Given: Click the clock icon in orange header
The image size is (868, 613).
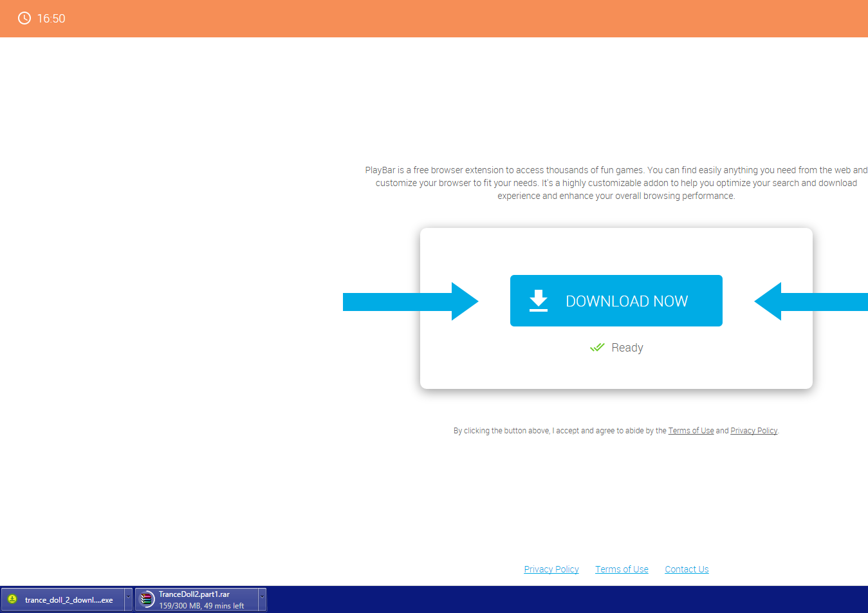Looking at the screenshot, I should click(x=24, y=18).
